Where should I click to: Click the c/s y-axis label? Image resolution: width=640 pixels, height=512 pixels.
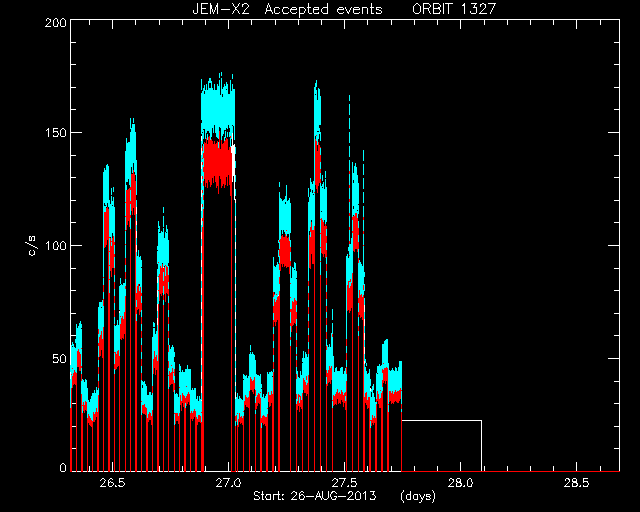pos(33,245)
